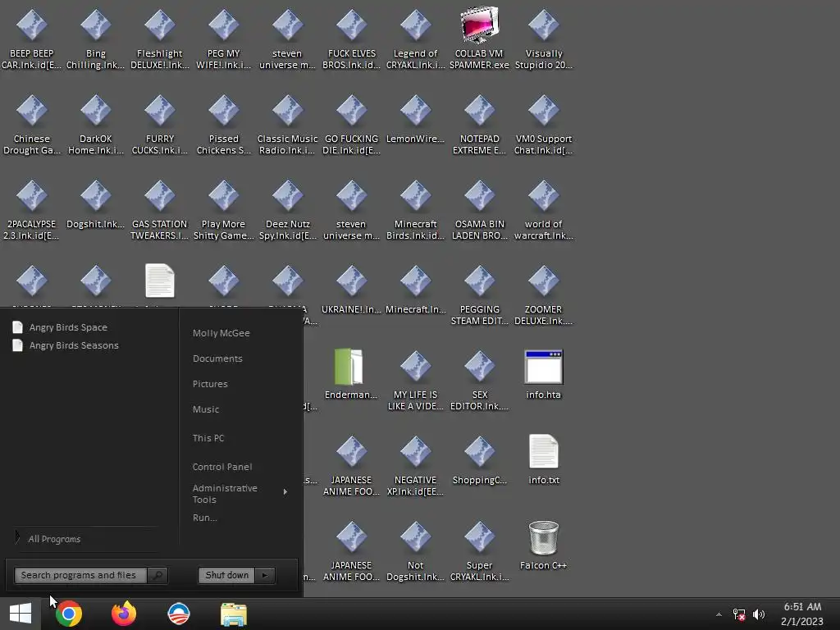Select the Super CRYAKL desktop icon
Image resolution: width=840 pixels, height=630 pixels.
479,550
